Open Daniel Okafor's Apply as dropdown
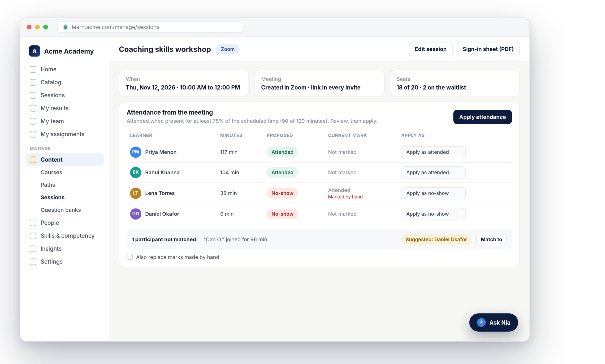Viewport: 605px width, 364px height. [433, 214]
